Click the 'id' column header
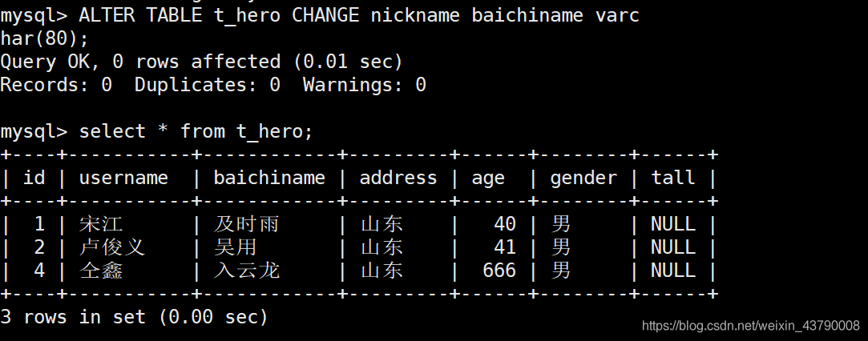The image size is (868, 341). tap(34, 178)
